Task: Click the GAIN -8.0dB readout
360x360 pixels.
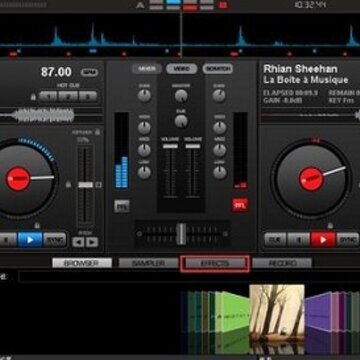Action: tap(283, 100)
